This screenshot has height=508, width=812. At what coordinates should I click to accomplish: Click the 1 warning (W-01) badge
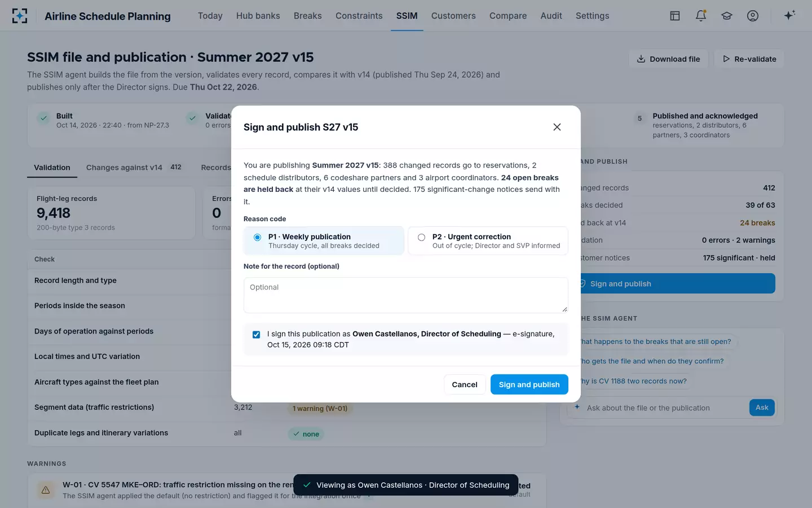tap(320, 408)
